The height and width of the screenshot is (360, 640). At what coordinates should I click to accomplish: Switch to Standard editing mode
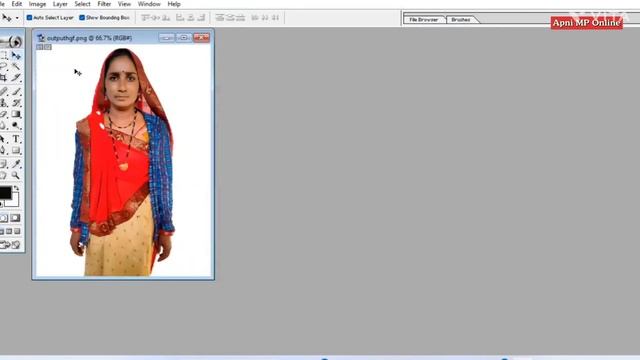pyautogui.click(x=4, y=218)
